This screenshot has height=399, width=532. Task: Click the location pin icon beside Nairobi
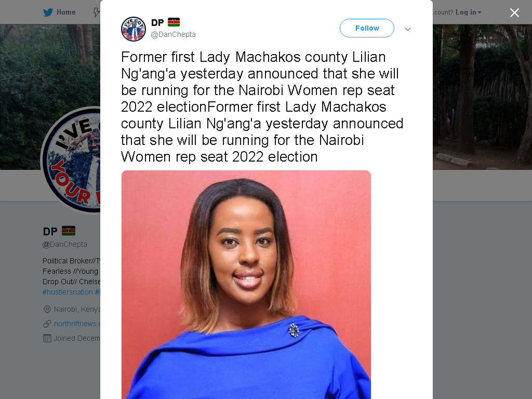tap(47, 310)
